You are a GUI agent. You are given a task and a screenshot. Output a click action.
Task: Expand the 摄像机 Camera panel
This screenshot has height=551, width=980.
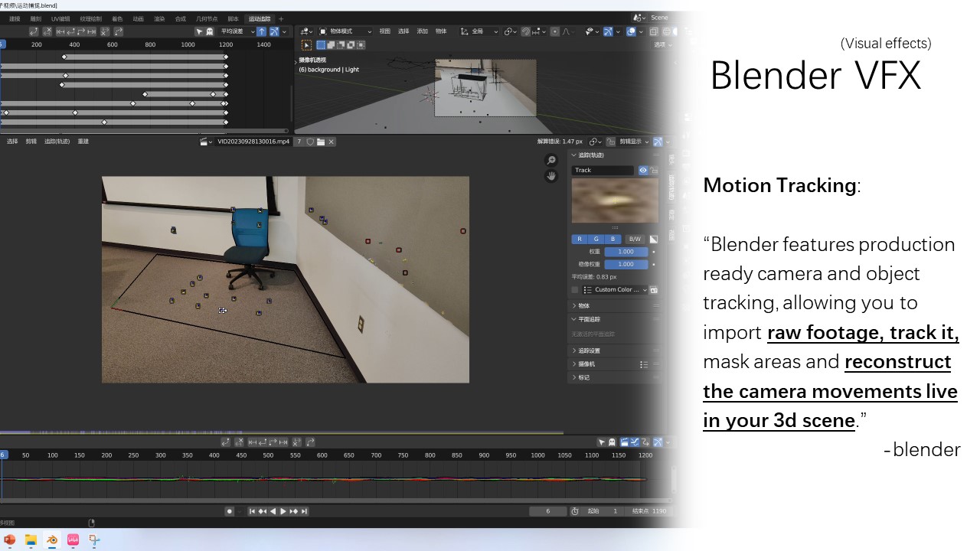point(616,364)
